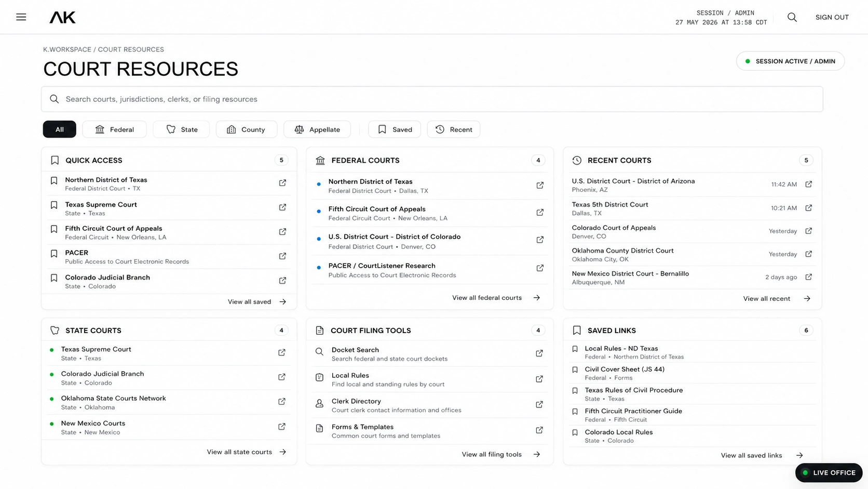Open Forms & Templates external link icon
This screenshot has width=868, height=489.
pos(539,430)
